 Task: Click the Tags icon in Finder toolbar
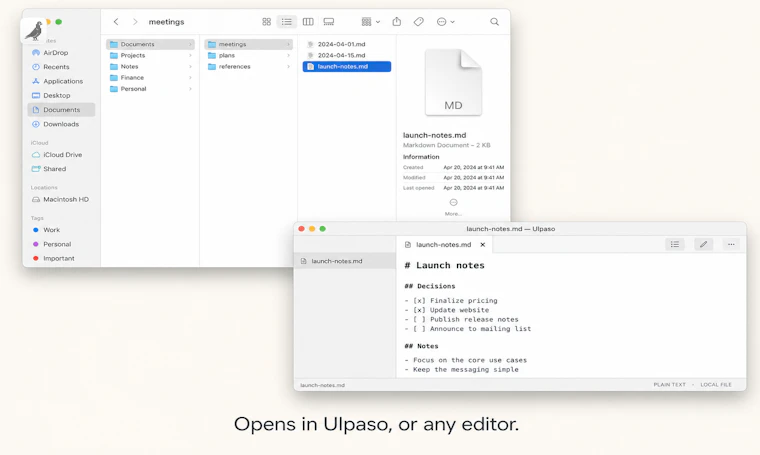[x=419, y=22]
